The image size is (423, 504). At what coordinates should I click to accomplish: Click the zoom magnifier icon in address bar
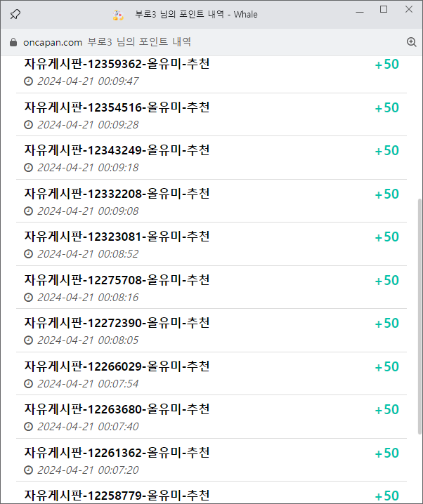point(412,42)
